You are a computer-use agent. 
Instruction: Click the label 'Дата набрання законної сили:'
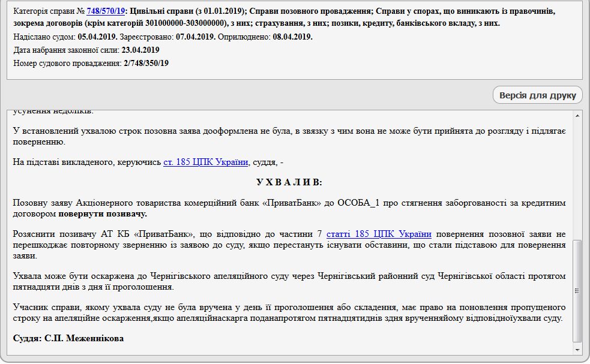(67, 50)
